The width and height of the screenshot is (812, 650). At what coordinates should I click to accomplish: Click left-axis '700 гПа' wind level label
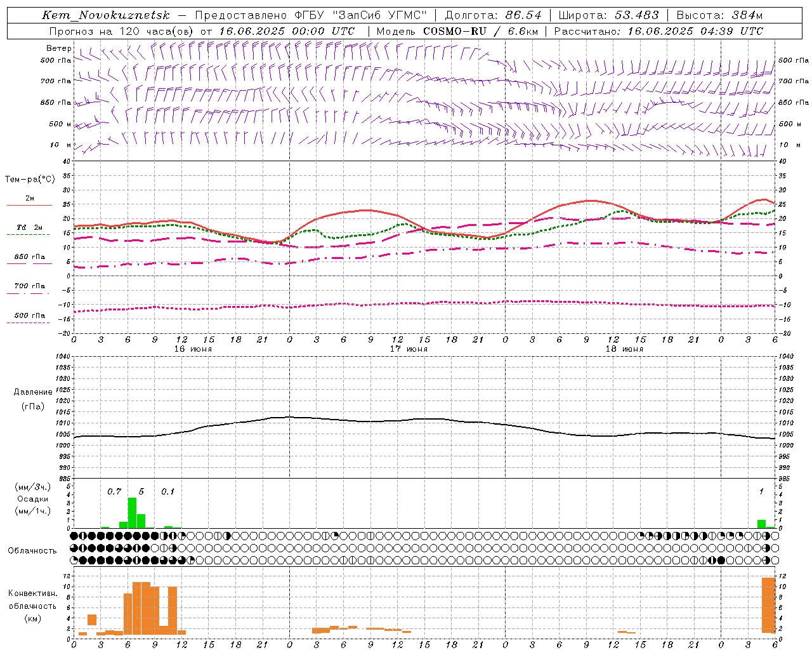pyautogui.click(x=56, y=81)
